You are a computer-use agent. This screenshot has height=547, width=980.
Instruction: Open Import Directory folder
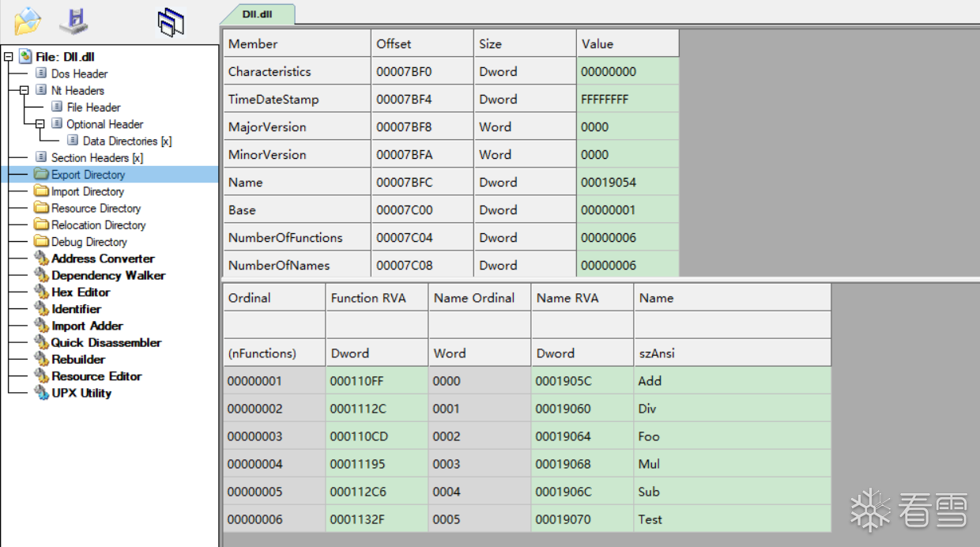click(x=87, y=191)
